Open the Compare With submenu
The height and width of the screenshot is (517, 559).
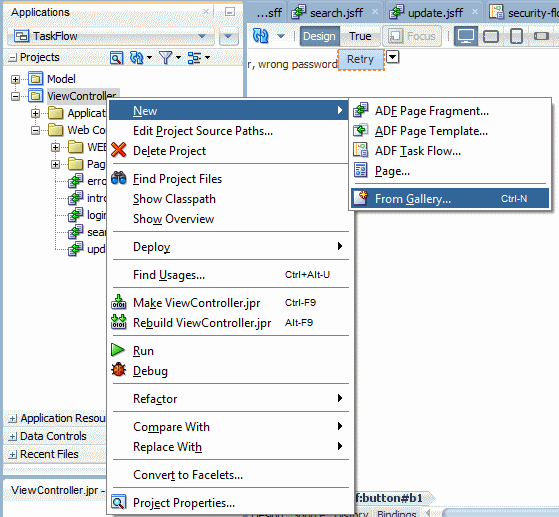click(229, 426)
